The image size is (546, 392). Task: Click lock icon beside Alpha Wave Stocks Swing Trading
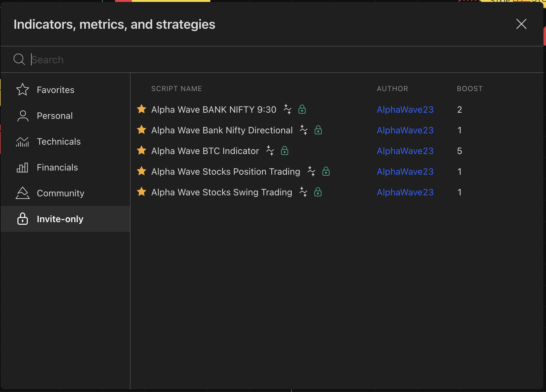coord(318,192)
